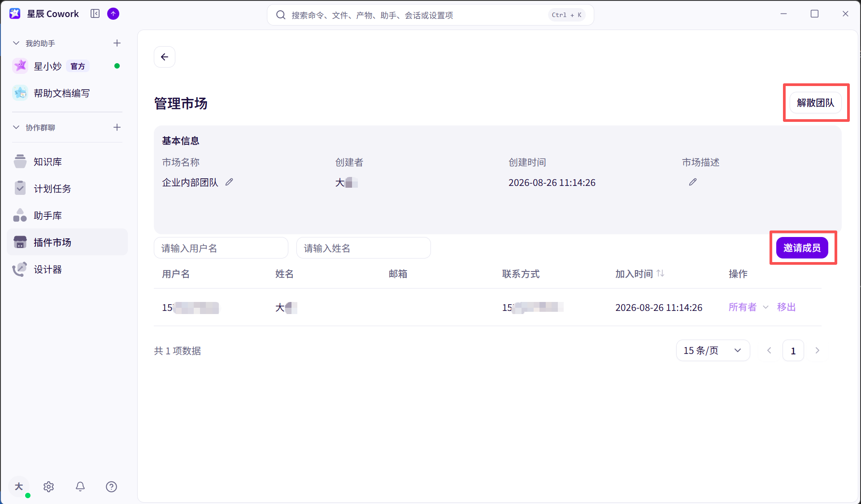Open the 帮助文档编写 assistant
861x504 pixels.
[x=67, y=93]
